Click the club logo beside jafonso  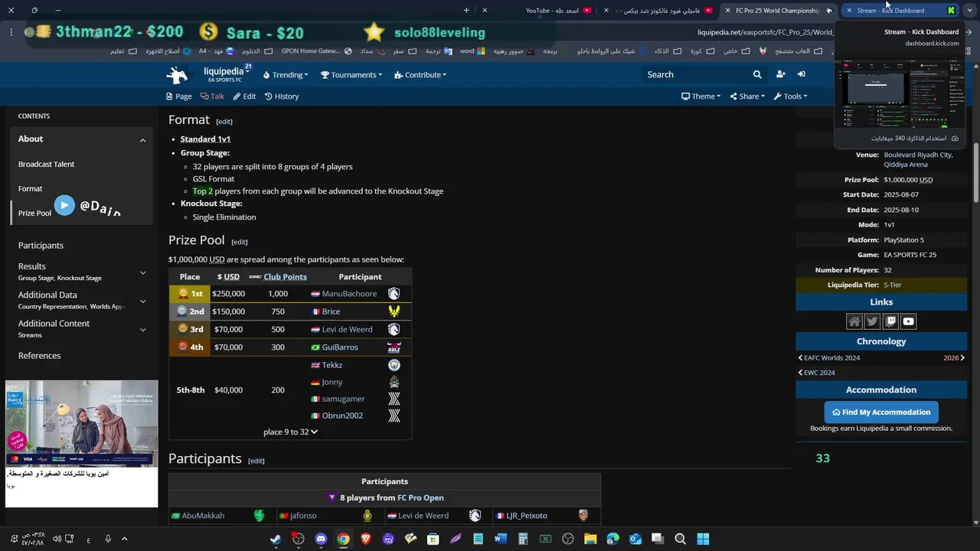click(x=367, y=516)
